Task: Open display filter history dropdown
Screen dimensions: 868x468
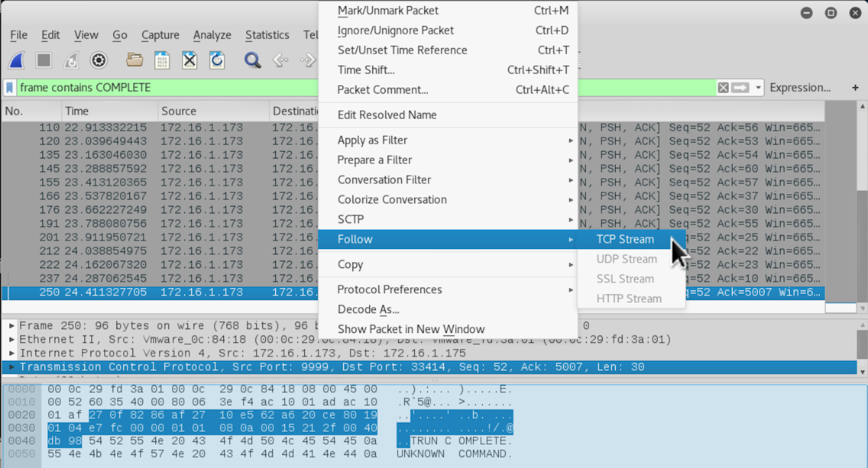Action: tap(758, 87)
